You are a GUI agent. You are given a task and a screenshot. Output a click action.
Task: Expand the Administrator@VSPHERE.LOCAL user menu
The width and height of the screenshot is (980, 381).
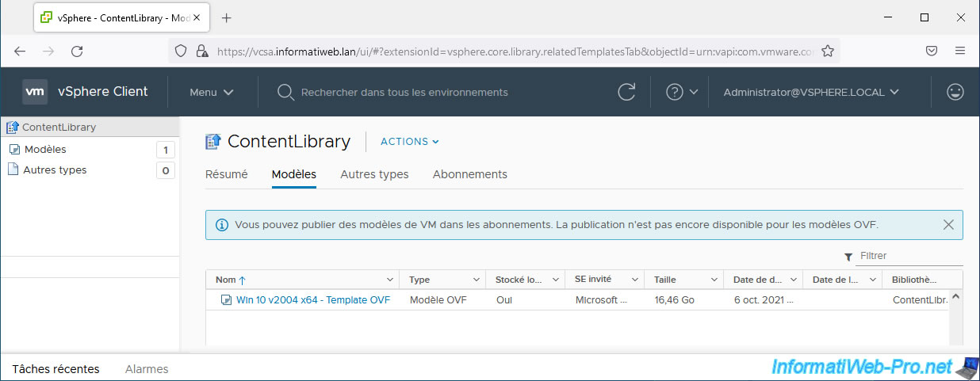pos(810,92)
